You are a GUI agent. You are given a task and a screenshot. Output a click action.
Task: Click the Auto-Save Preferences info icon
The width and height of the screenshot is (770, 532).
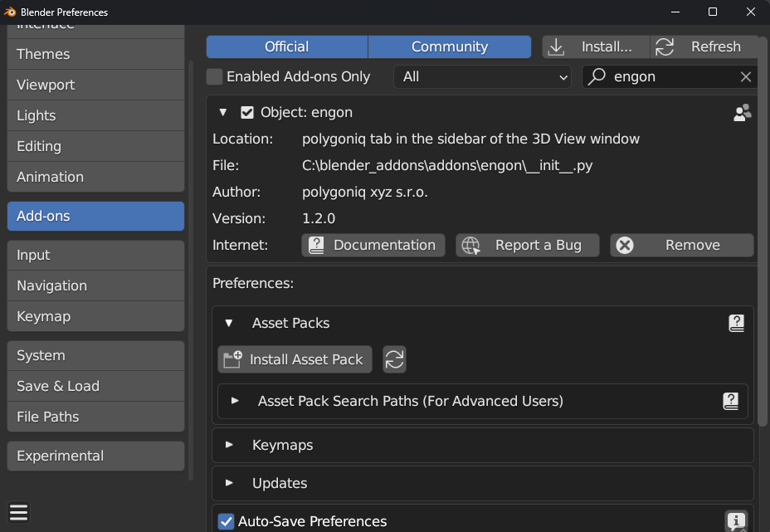click(x=736, y=520)
